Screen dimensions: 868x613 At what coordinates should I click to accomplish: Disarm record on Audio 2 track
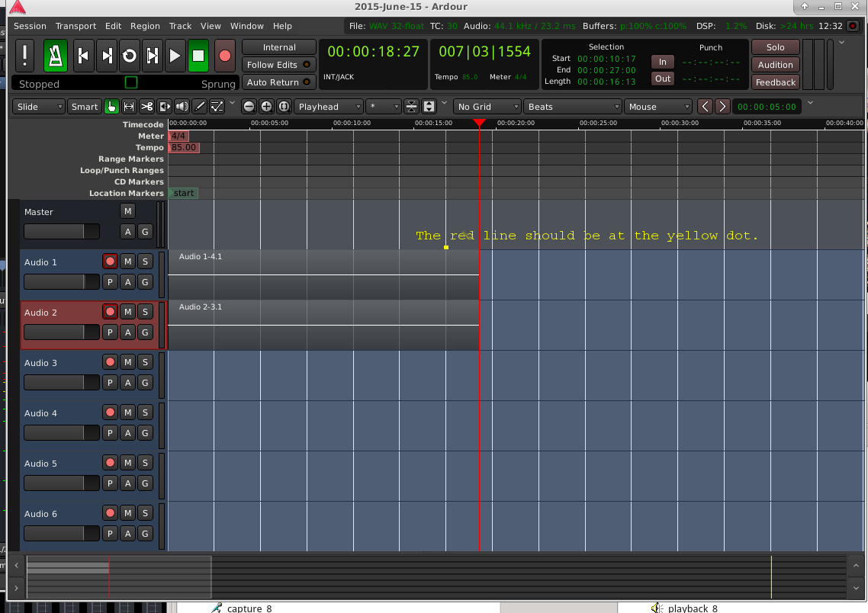[x=110, y=312]
